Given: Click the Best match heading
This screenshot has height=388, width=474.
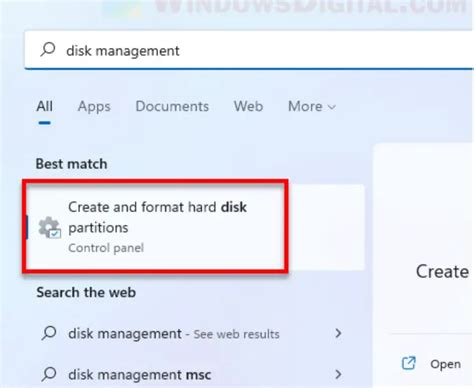Looking at the screenshot, I should (71, 164).
